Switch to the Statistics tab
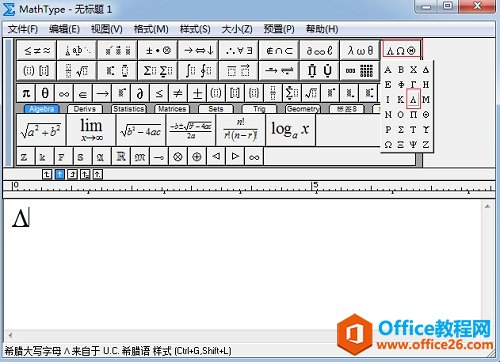This screenshot has height=362, width=500. [x=128, y=109]
